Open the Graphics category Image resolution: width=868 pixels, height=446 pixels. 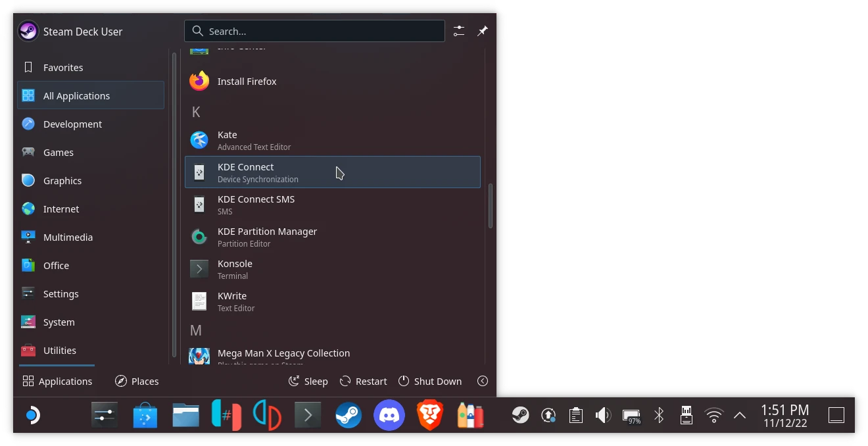pos(91,180)
